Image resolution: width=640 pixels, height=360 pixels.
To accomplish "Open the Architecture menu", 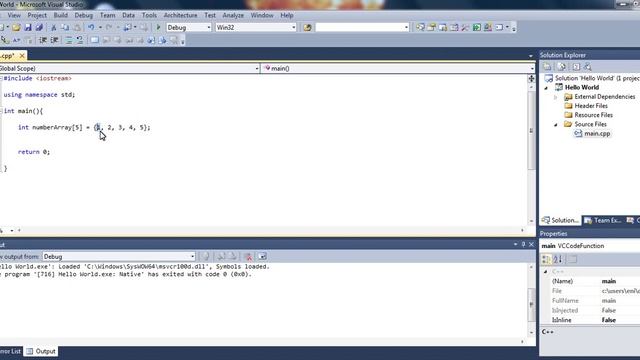I will 180,15.
